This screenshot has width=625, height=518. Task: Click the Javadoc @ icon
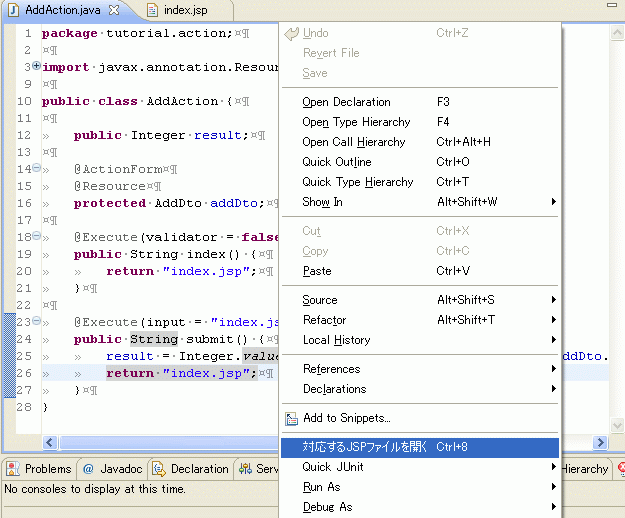point(88,469)
